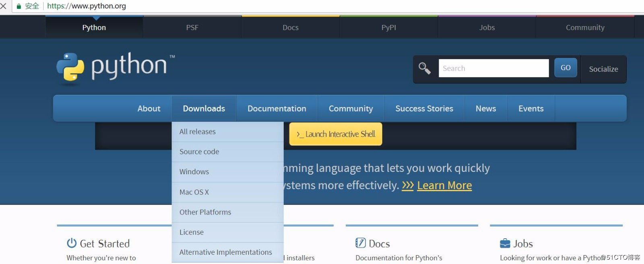Open the PSF top navigation tab
Viewport: 644px width, 264px height.
(x=192, y=27)
